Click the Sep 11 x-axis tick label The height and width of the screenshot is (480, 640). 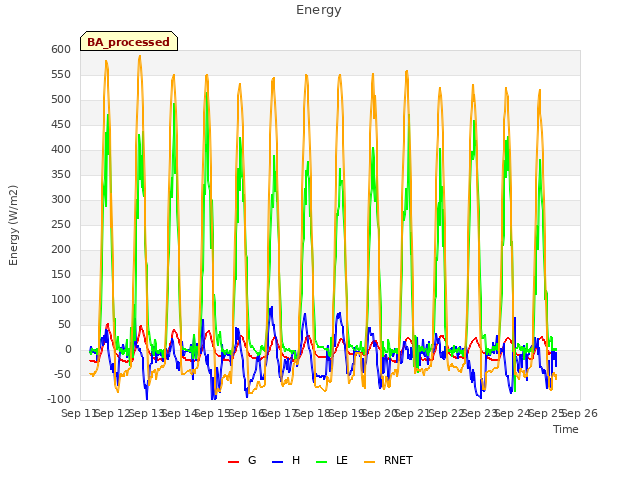pos(79,413)
